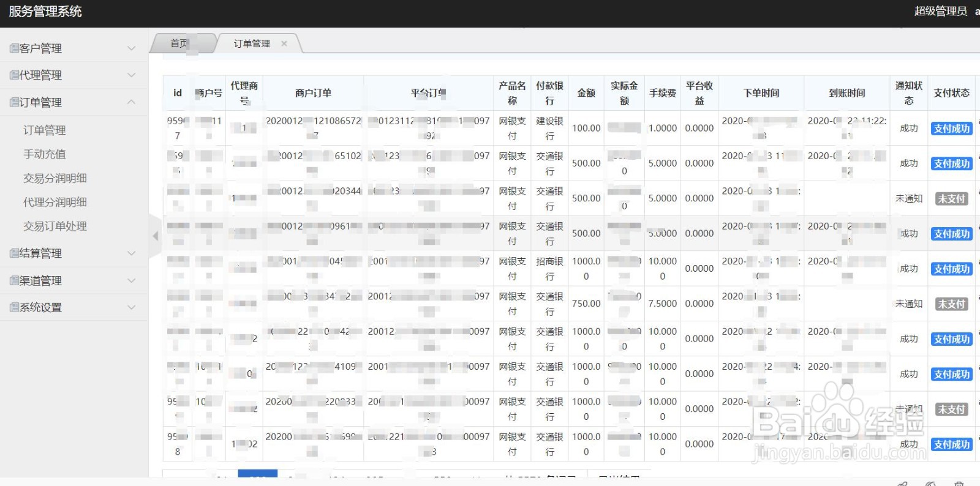Click the 服务管理系统 title
This screenshot has height=486, width=980.
45,12
